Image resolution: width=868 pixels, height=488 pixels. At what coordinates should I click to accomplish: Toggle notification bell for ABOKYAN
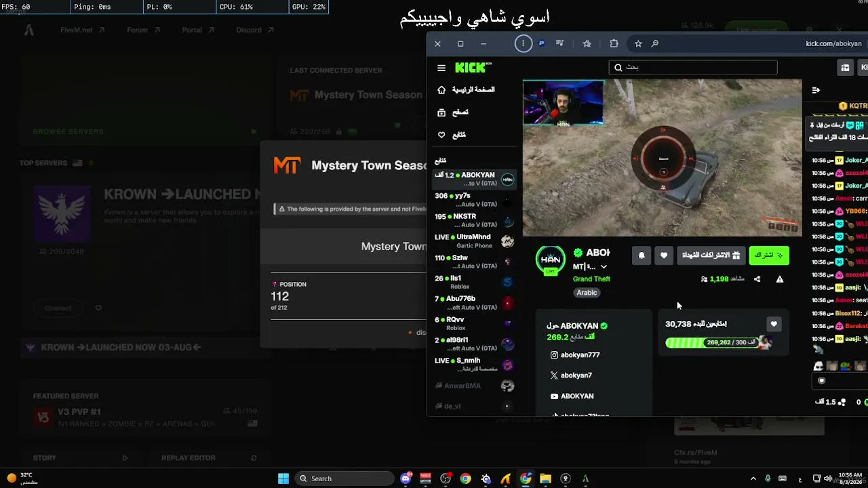point(642,256)
